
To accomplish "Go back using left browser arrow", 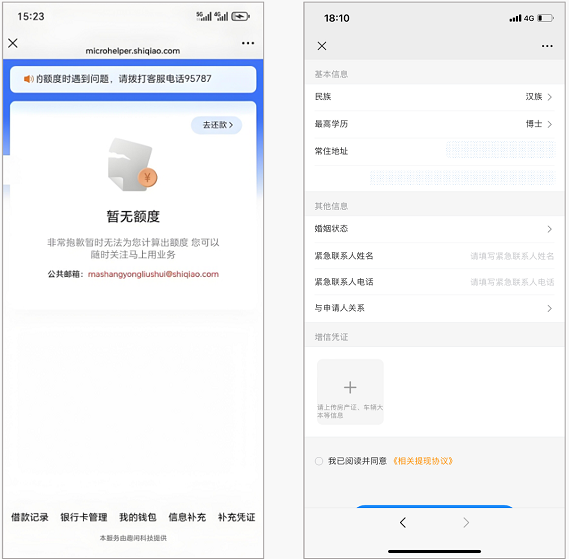I will point(403,523).
